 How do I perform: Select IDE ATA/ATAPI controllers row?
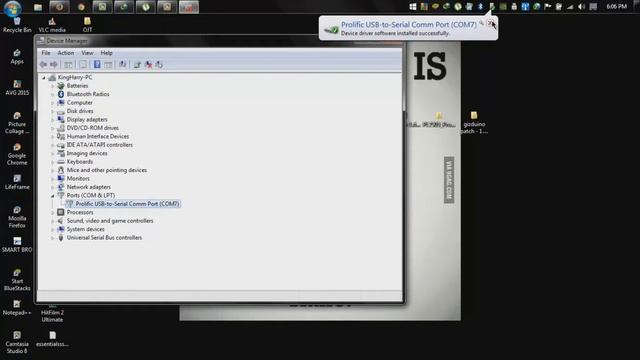point(100,145)
